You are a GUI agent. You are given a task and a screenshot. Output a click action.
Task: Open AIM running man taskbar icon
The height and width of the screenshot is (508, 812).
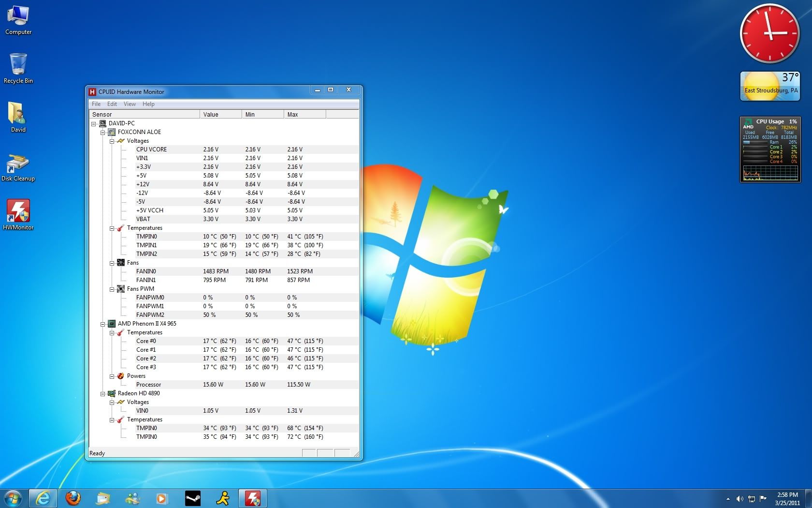click(223, 498)
